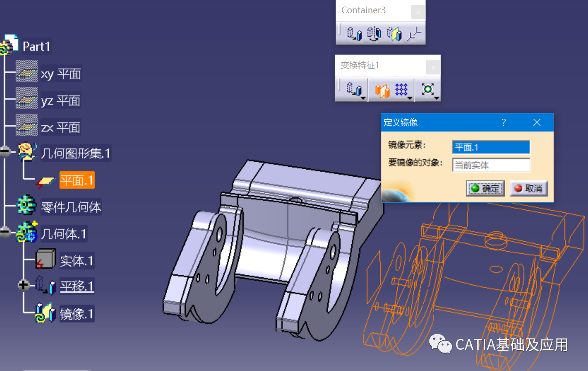Select xy 平面 in the tree
The width and height of the screenshot is (588, 371).
(61, 74)
